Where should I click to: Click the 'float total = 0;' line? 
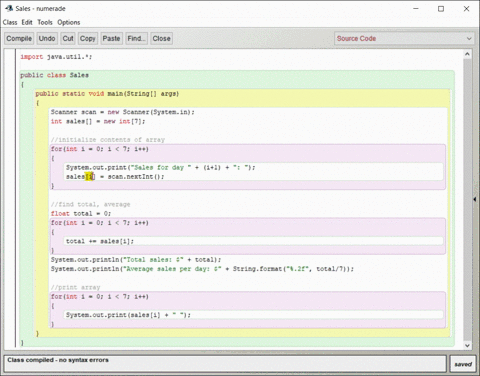coord(81,213)
